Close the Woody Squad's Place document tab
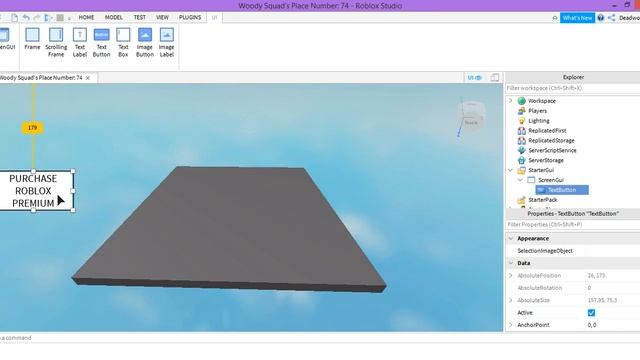The image size is (640, 360). point(88,78)
